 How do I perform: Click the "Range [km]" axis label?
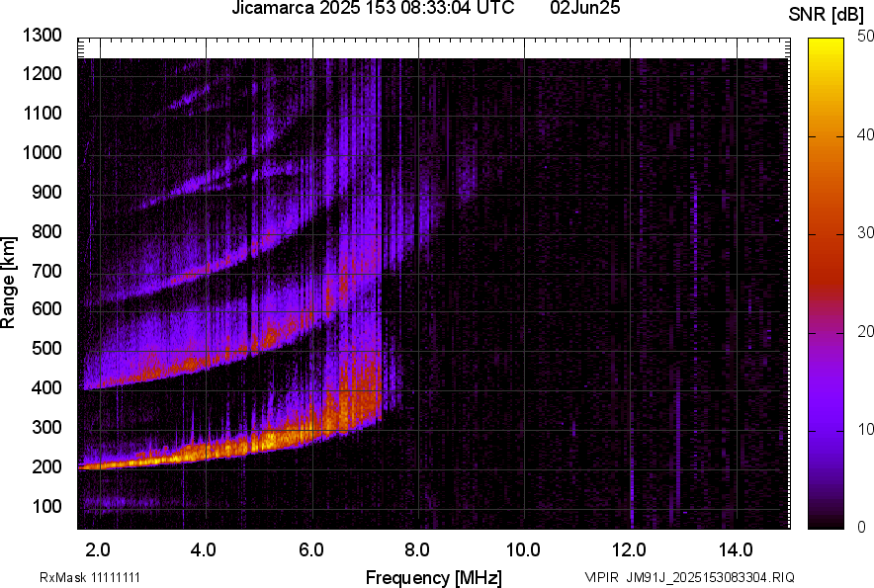click(8, 282)
